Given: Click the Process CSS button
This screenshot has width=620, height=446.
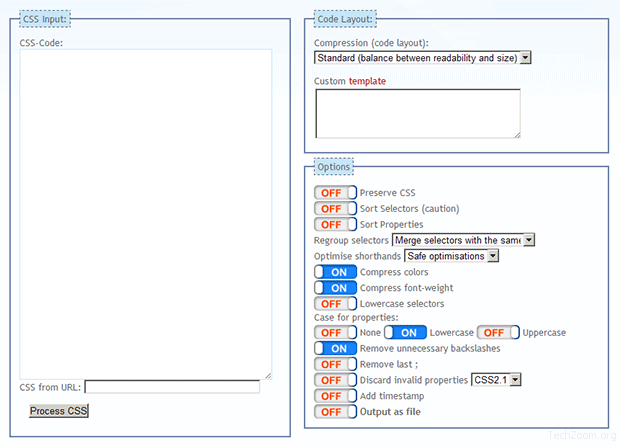Looking at the screenshot, I should tap(59, 411).
